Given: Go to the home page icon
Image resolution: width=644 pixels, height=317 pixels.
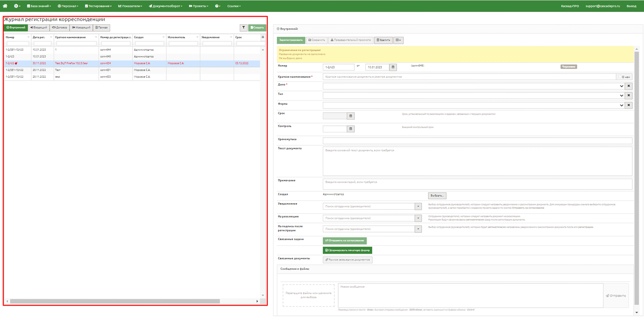Looking at the screenshot, I should (5, 6).
